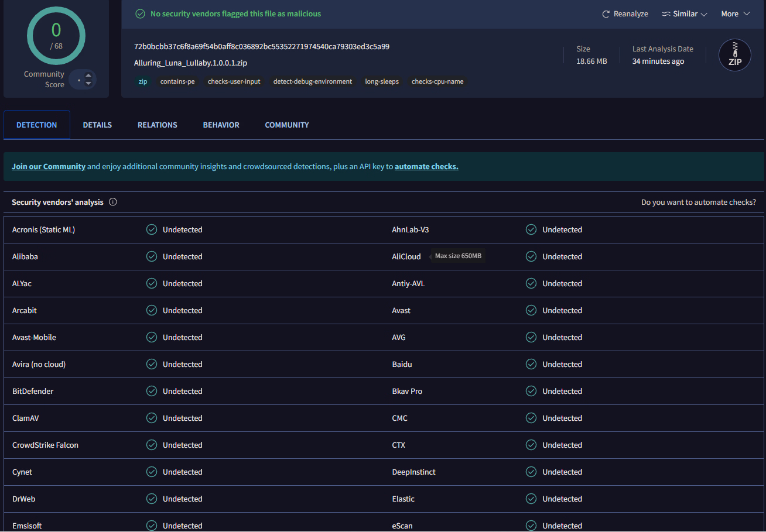The width and height of the screenshot is (766, 532).
Task: Click the Bkav Pro vendor name
Action: [x=407, y=391]
